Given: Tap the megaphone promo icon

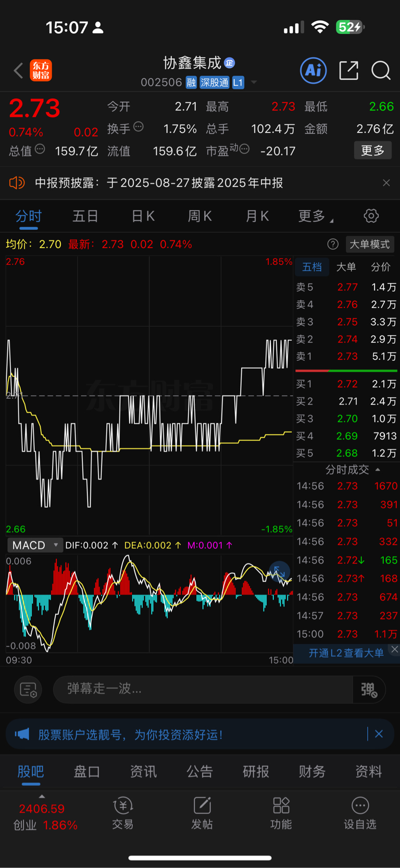Looking at the screenshot, I should (22, 734).
